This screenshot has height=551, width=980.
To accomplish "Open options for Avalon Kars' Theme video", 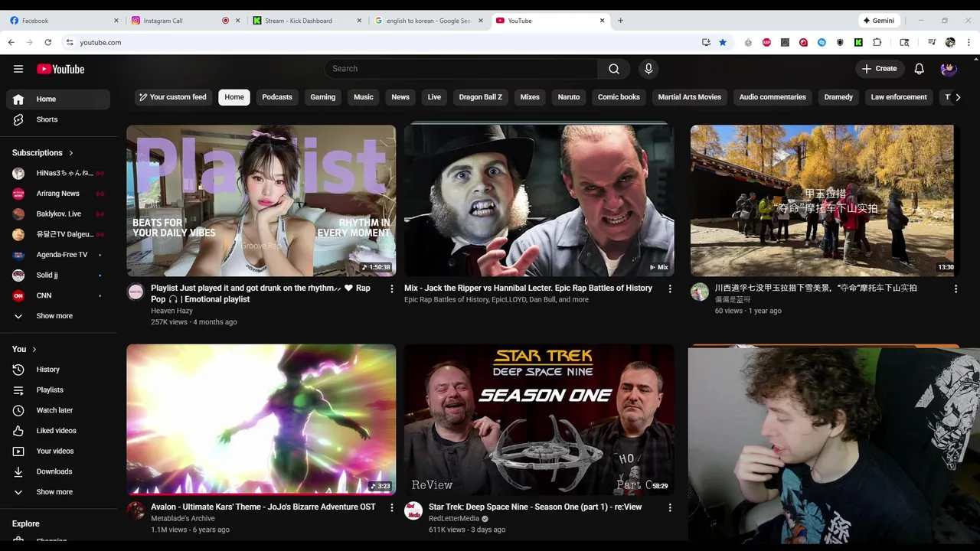I will [392, 507].
